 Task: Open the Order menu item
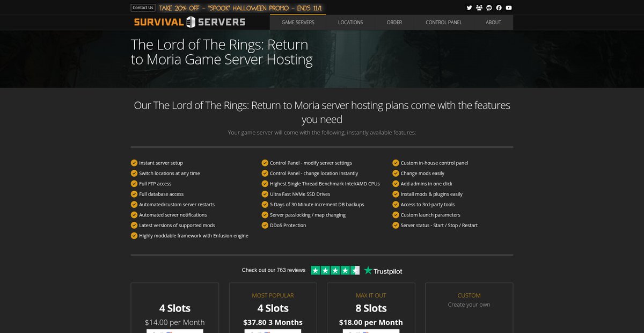point(394,23)
